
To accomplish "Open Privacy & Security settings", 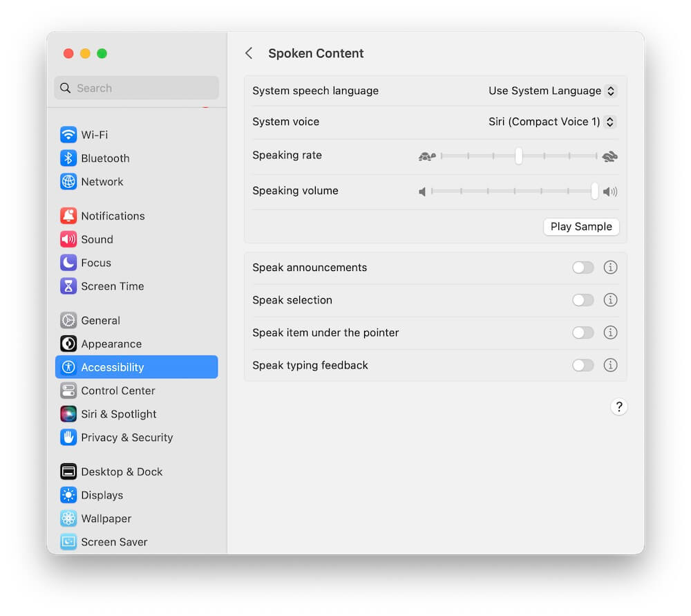I will (137, 437).
